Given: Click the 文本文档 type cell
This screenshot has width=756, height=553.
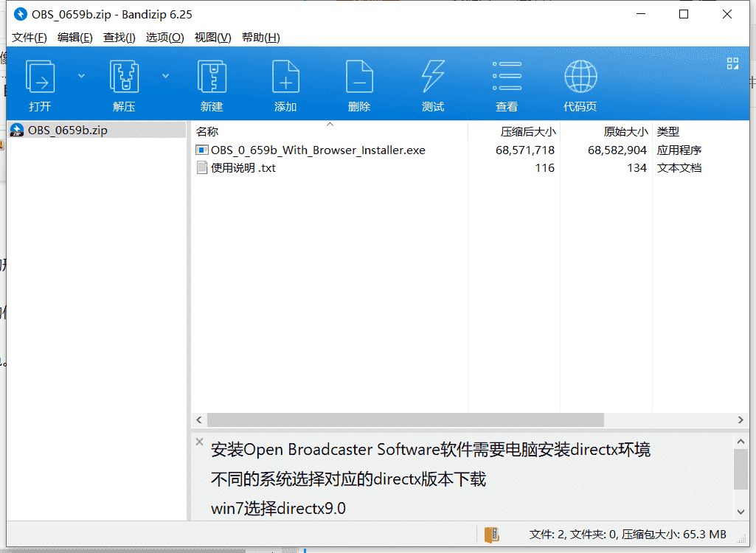Looking at the screenshot, I should click(x=679, y=168).
